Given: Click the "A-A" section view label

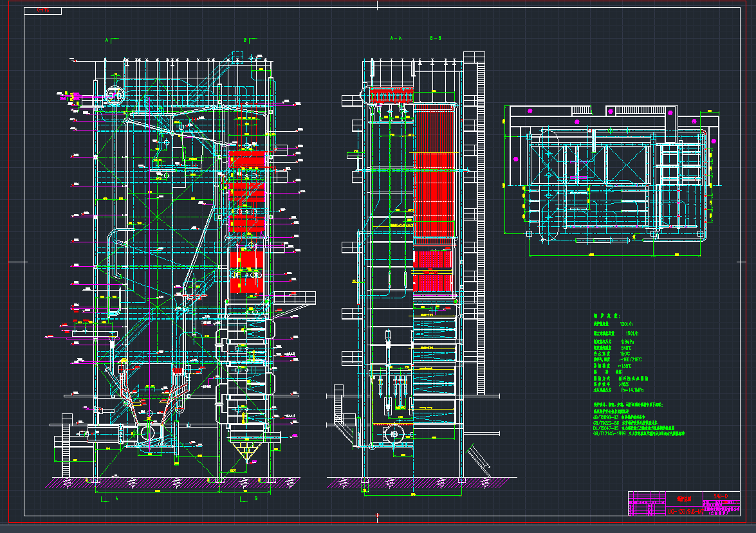Looking at the screenshot, I should coord(395,38).
